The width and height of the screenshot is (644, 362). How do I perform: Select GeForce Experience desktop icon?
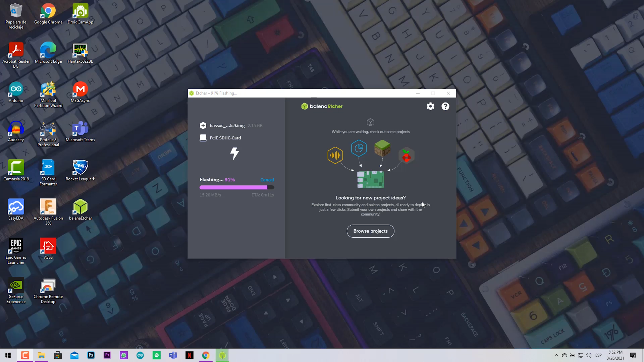tap(16, 291)
